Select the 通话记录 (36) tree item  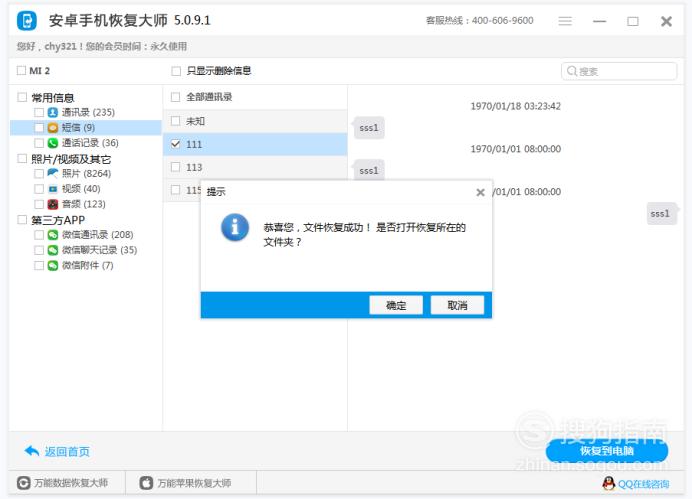click(90, 143)
